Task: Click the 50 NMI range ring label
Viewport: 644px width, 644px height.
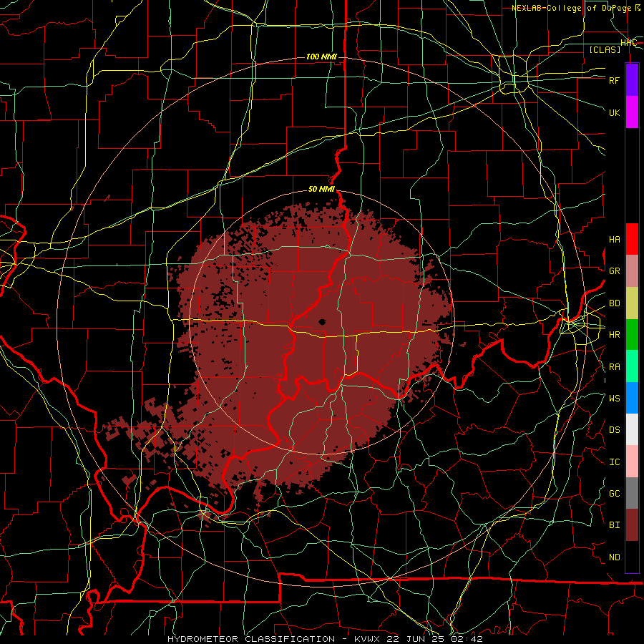Action: (321, 189)
